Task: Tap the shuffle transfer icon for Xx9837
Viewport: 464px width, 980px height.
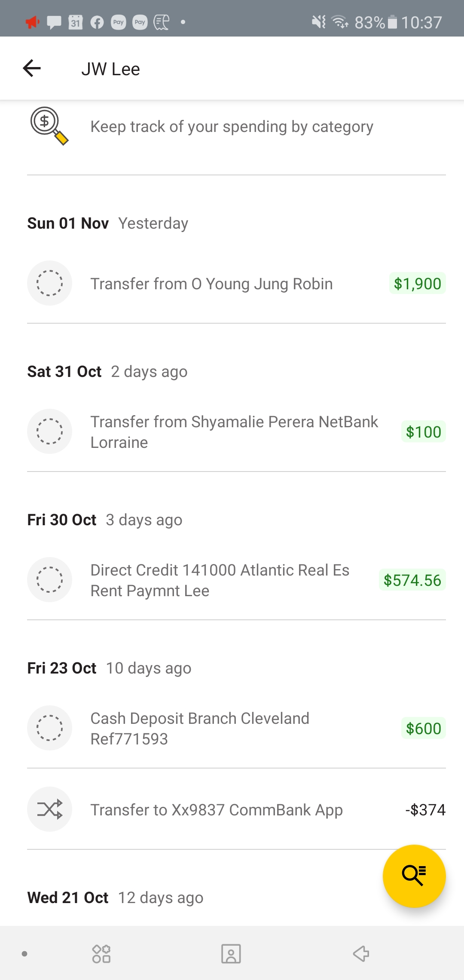Action: (49, 809)
